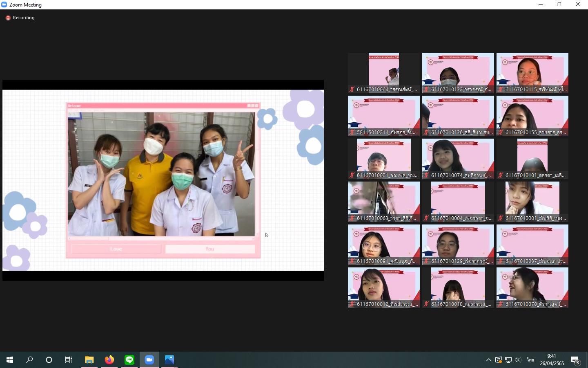Screen dimensions: 588x368
Task: Open the Windows Start menu
Action: click(x=10, y=360)
